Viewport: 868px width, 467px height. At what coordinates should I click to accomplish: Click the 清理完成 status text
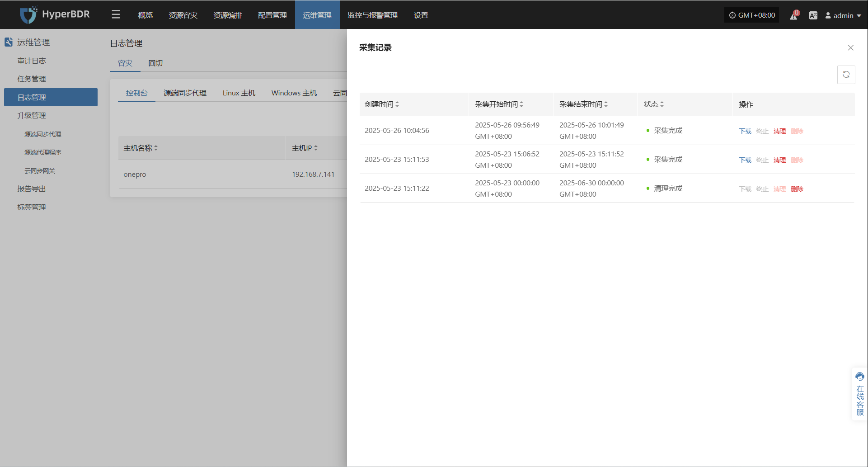point(668,189)
